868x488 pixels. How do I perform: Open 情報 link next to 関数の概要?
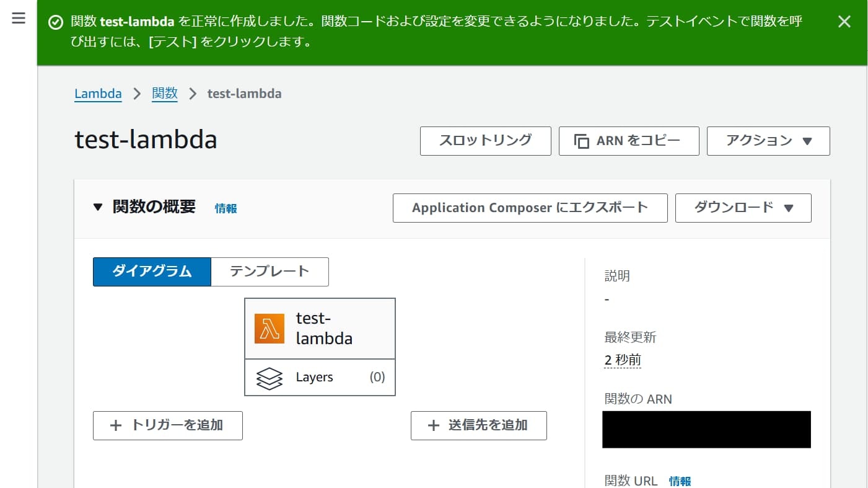pos(226,208)
